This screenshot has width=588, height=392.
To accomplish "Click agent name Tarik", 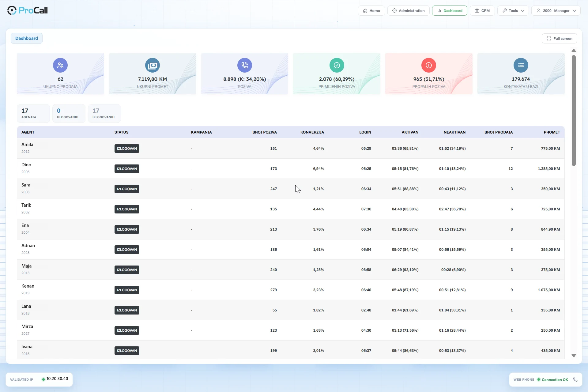I will click(x=26, y=205).
